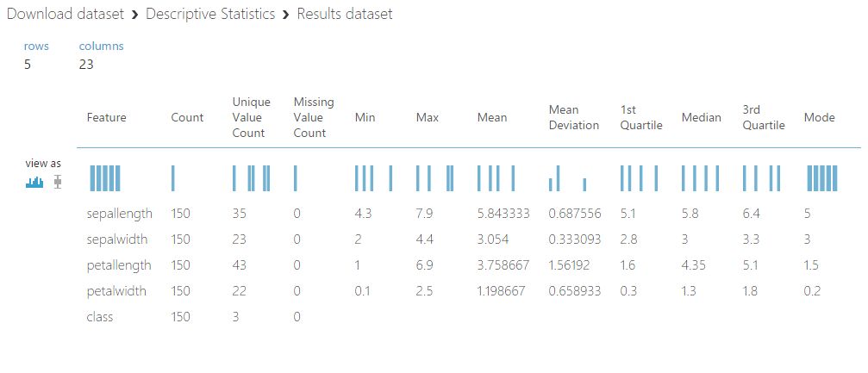Select the Feature column header
Viewport: 868px width, 373px height.
pyautogui.click(x=107, y=118)
